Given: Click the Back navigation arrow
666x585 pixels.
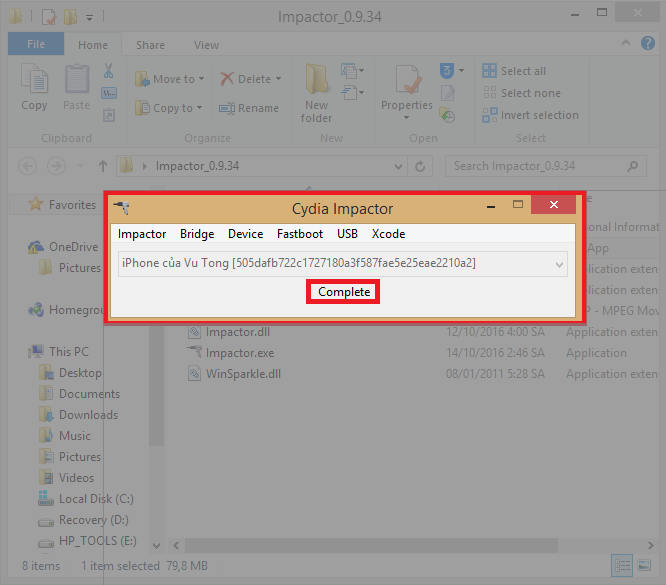Looking at the screenshot, I should pyautogui.click(x=28, y=166).
